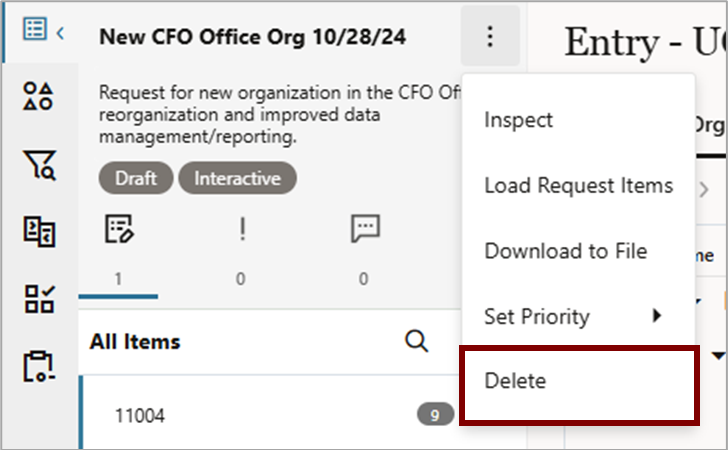Choose Load Request Items
The width and height of the screenshot is (728, 450).
(578, 186)
